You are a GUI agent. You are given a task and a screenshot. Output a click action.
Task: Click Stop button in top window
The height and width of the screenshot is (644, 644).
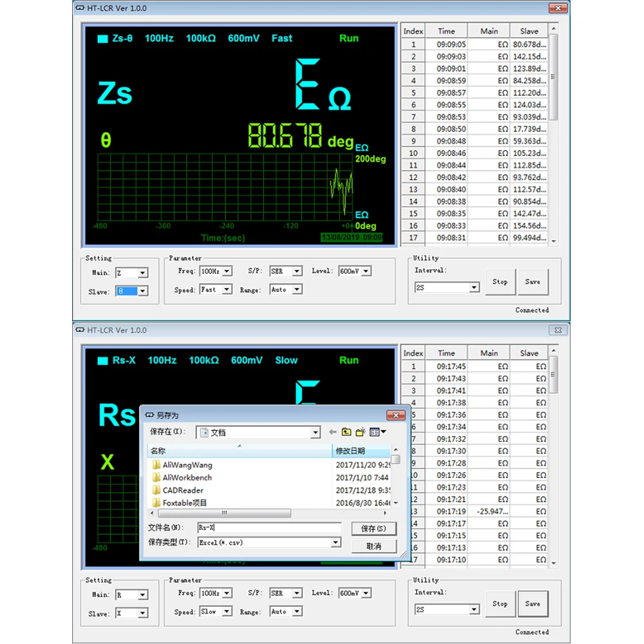500,282
